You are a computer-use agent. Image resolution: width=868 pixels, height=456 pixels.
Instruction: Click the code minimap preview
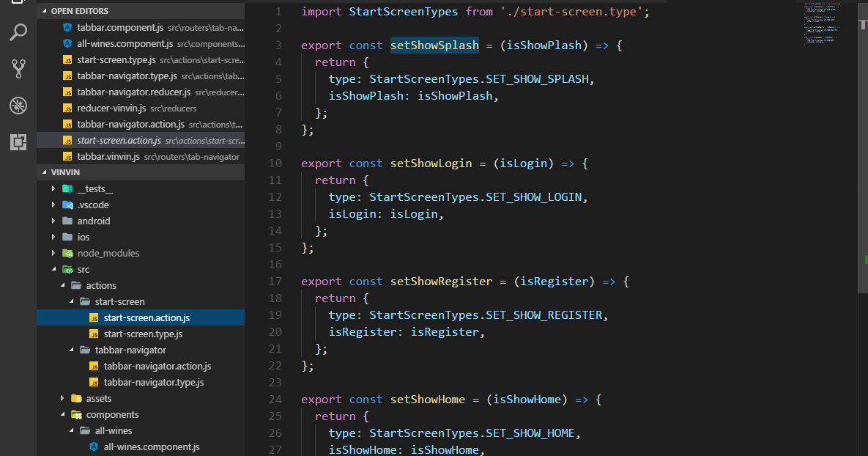click(x=822, y=23)
